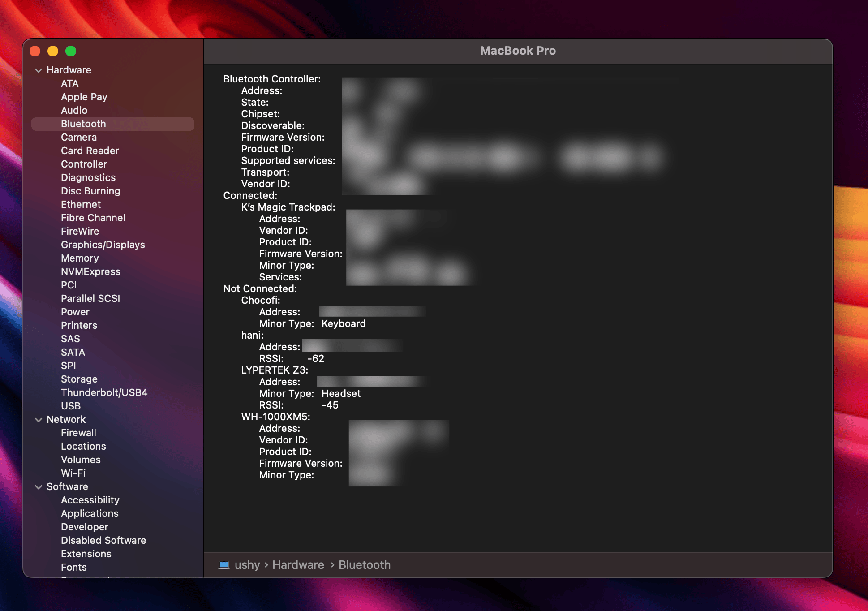View Wi-Fi details under Network

[73, 473]
